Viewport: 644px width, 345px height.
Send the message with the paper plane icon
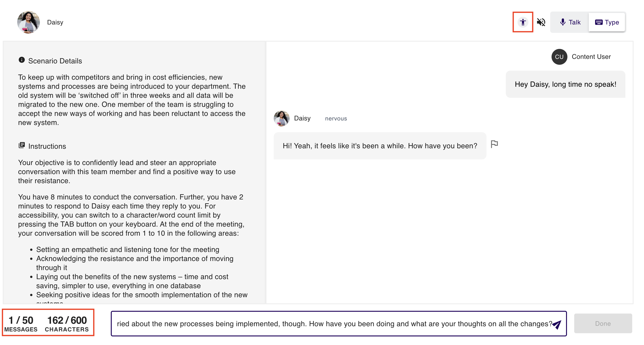pos(557,324)
